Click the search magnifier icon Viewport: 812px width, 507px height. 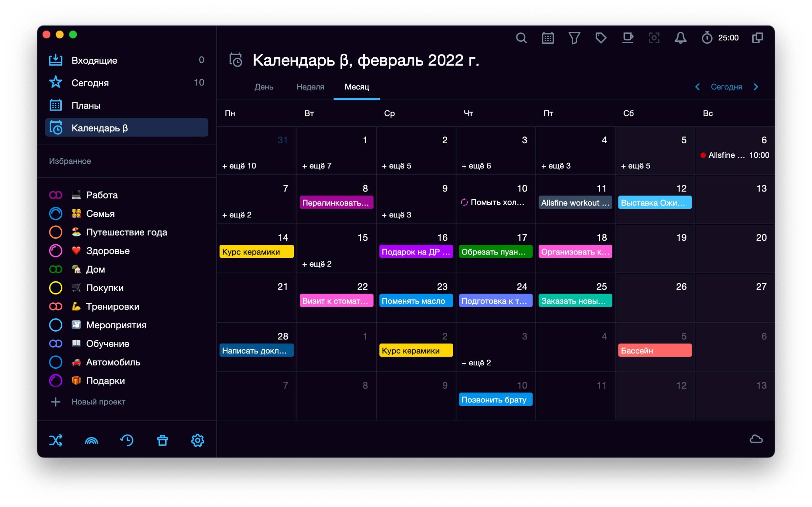[x=521, y=38]
